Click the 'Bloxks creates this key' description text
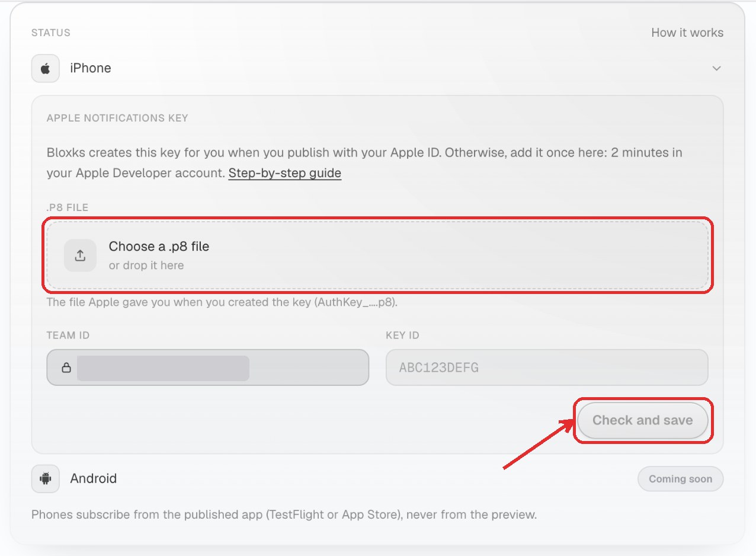Viewport: 756px width, 556px height. 364,163
